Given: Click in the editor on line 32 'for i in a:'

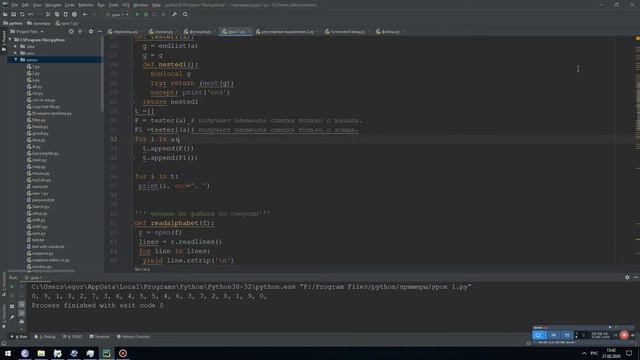Looking at the screenshot, I should point(157,139).
